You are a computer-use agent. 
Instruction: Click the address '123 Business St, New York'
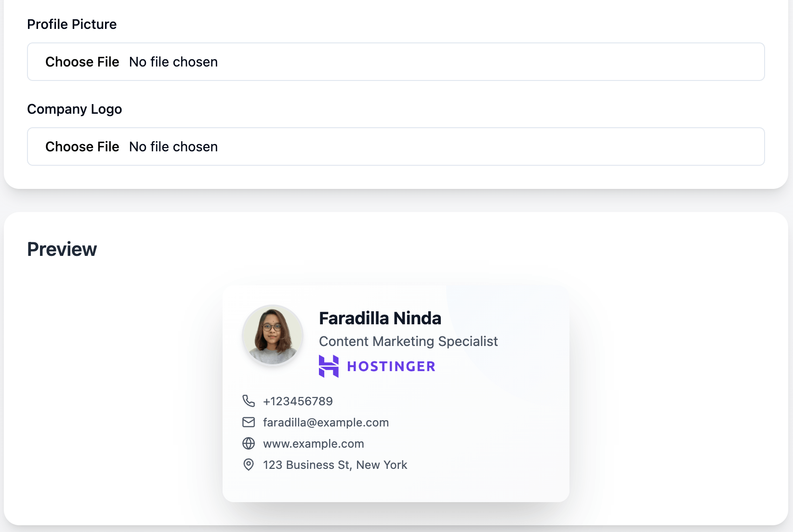[x=335, y=465]
